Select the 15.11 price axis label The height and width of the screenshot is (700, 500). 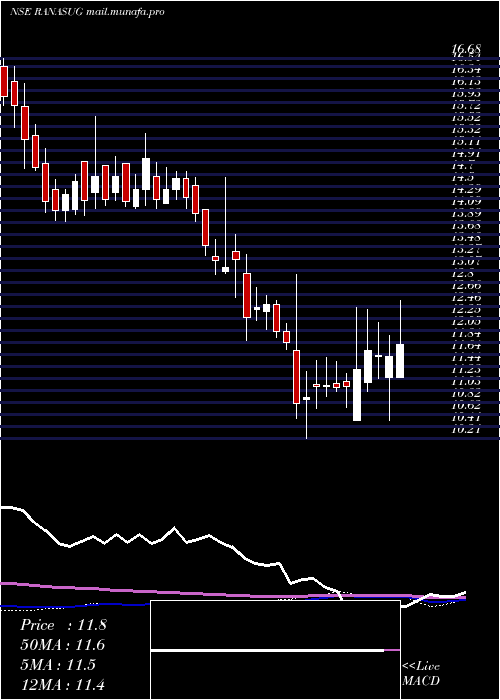pos(466,142)
